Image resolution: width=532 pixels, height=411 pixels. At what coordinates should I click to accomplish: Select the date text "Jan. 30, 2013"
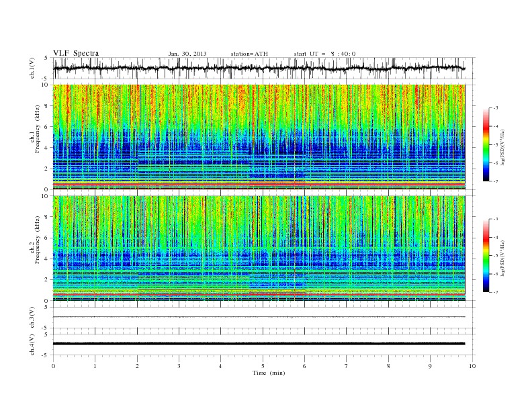pyautogui.click(x=187, y=54)
